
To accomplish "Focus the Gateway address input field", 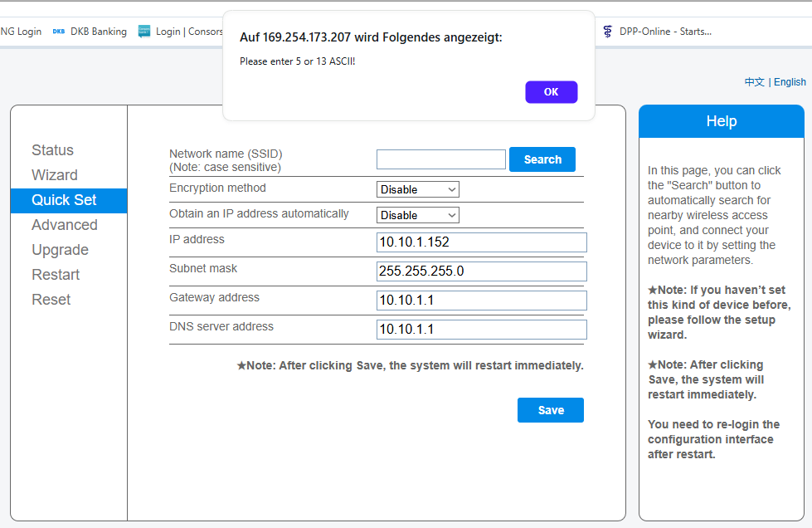I will (x=481, y=301).
